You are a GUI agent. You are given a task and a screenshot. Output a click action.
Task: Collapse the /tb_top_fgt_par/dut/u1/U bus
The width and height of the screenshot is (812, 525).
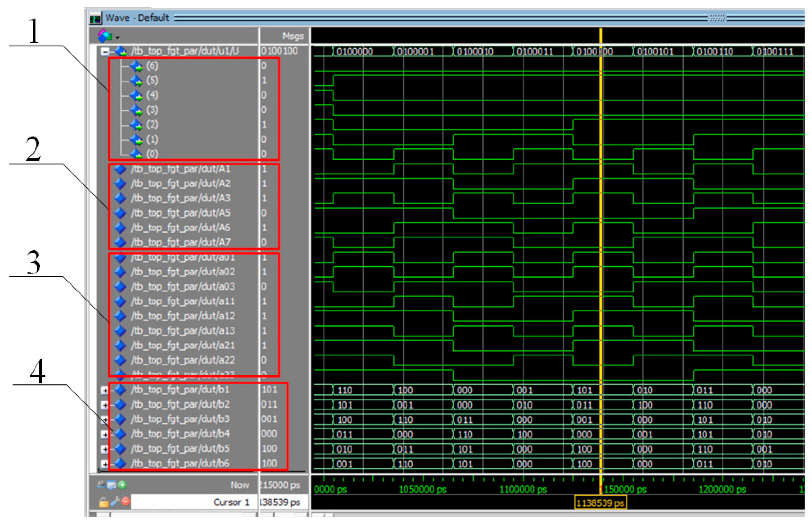point(105,52)
